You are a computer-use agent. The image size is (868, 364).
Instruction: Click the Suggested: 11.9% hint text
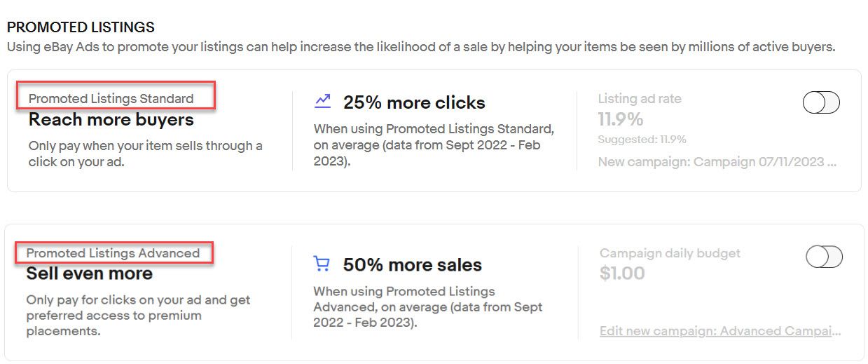(642, 140)
